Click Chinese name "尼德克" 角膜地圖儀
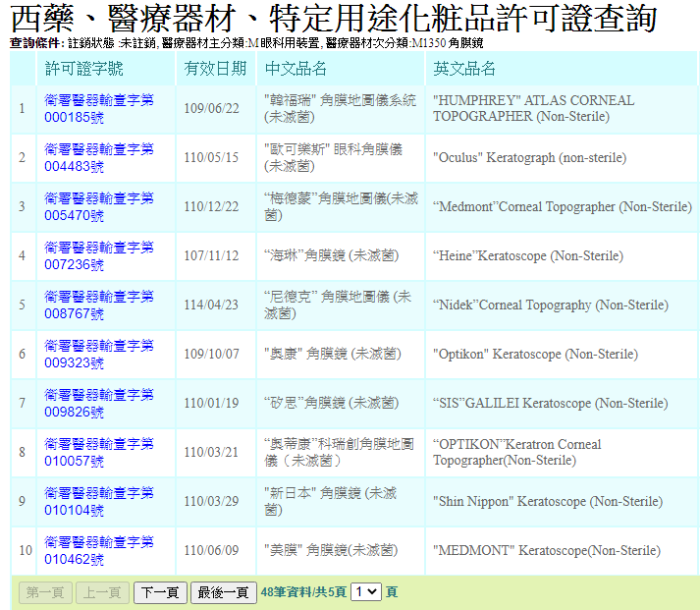This screenshot has height=610, width=700. click(x=338, y=305)
